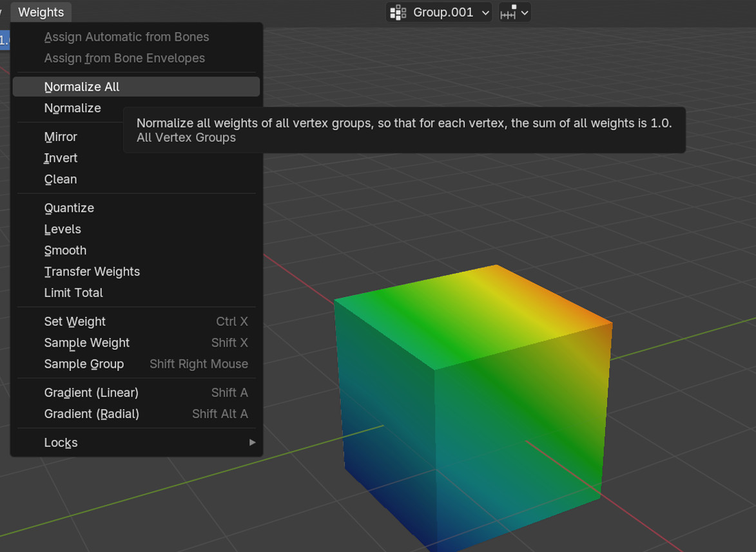Choose Smooth weights
The height and width of the screenshot is (552, 756).
coord(136,251)
